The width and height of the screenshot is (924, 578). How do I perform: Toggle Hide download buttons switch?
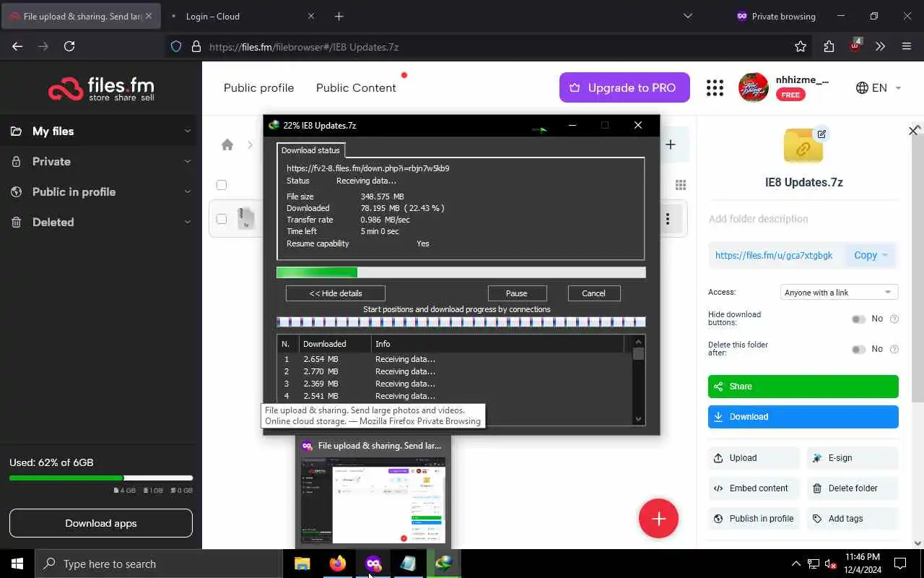click(x=858, y=319)
